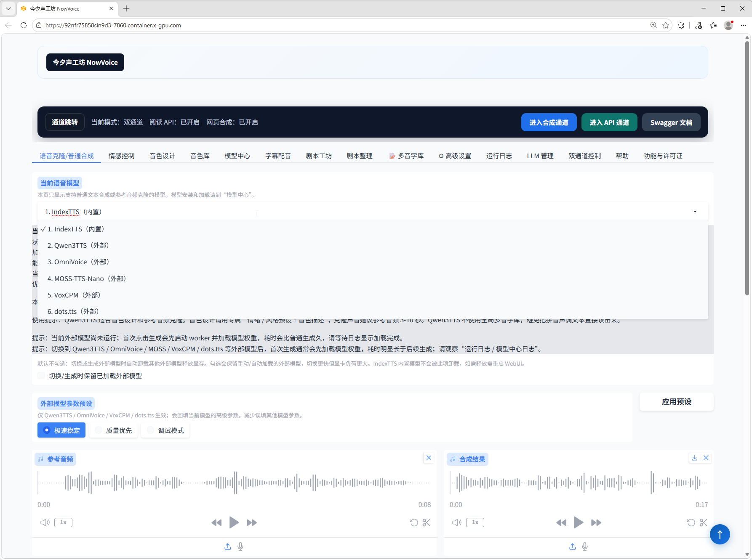Switch to the 情感控制 tab
Image resolution: width=752 pixels, height=560 pixels.
coord(121,156)
